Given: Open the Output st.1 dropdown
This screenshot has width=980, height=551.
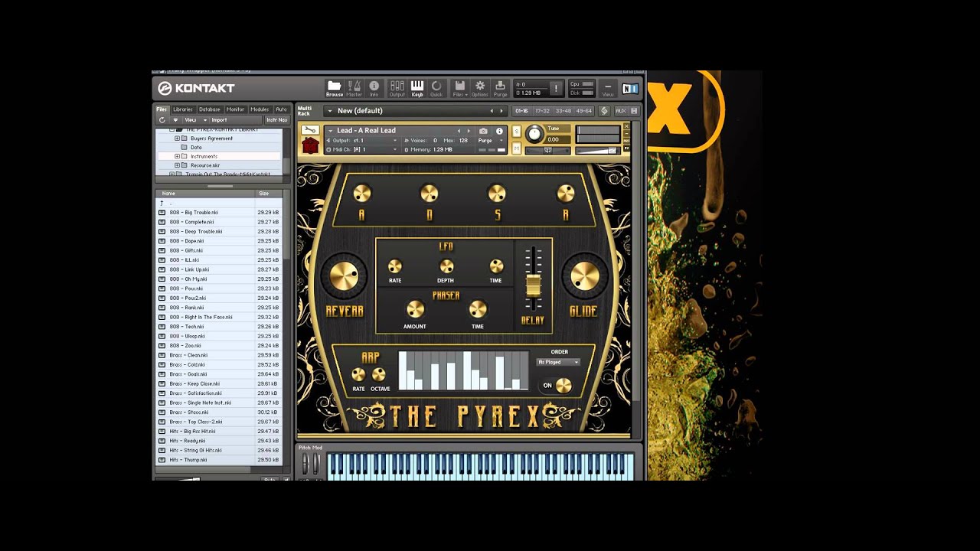Looking at the screenshot, I should click(x=363, y=141).
